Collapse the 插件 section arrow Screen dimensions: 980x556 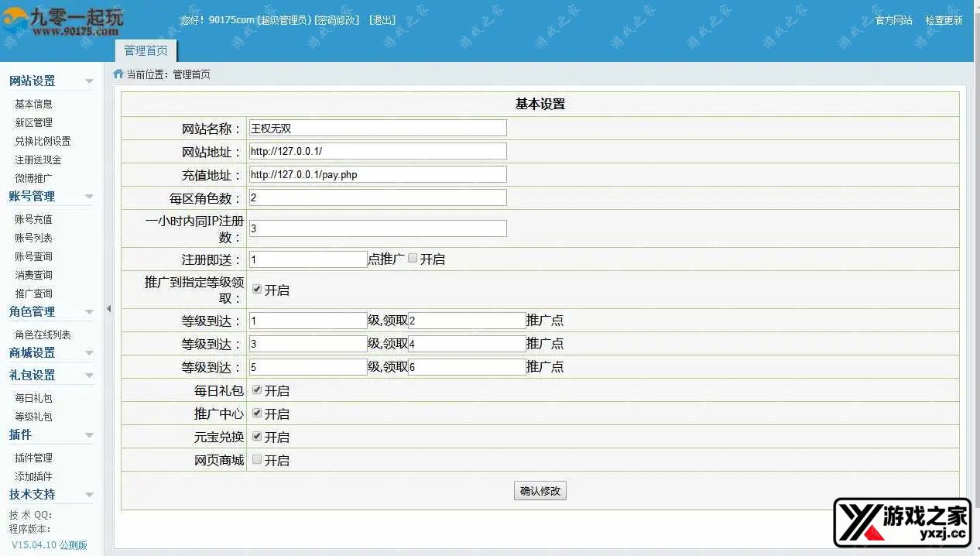click(89, 435)
